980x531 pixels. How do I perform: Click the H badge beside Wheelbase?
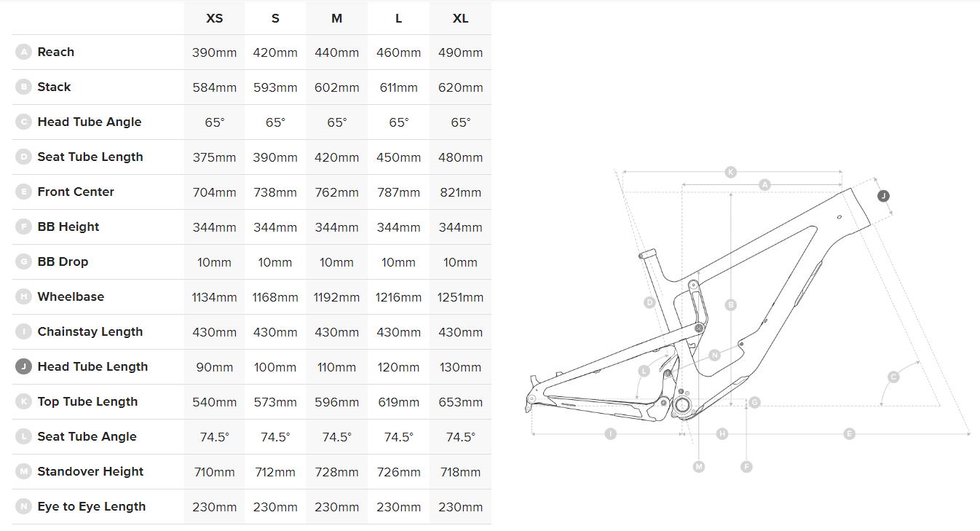coord(23,296)
